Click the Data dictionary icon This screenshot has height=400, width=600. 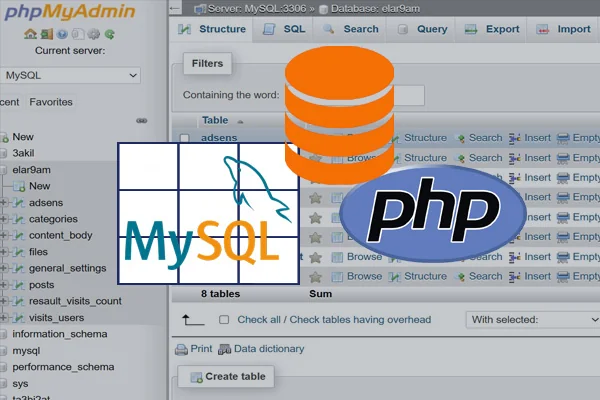coord(225,349)
